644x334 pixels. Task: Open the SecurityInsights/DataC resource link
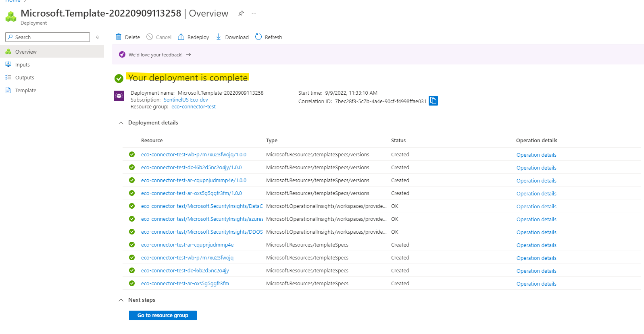tap(202, 206)
